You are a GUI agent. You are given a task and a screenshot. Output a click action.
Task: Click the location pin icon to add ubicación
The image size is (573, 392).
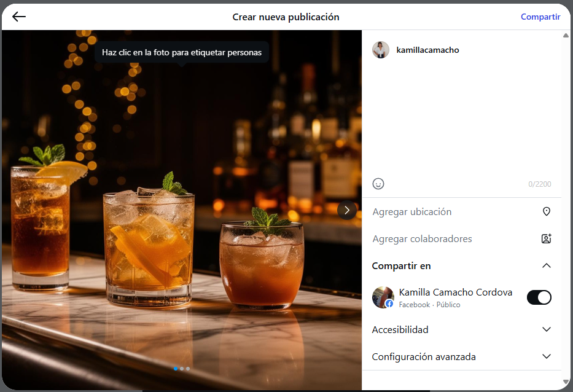(x=546, y=211)
